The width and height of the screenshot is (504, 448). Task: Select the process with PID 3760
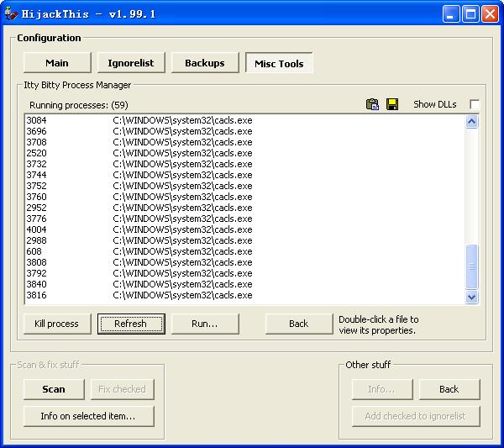point(244,197)
